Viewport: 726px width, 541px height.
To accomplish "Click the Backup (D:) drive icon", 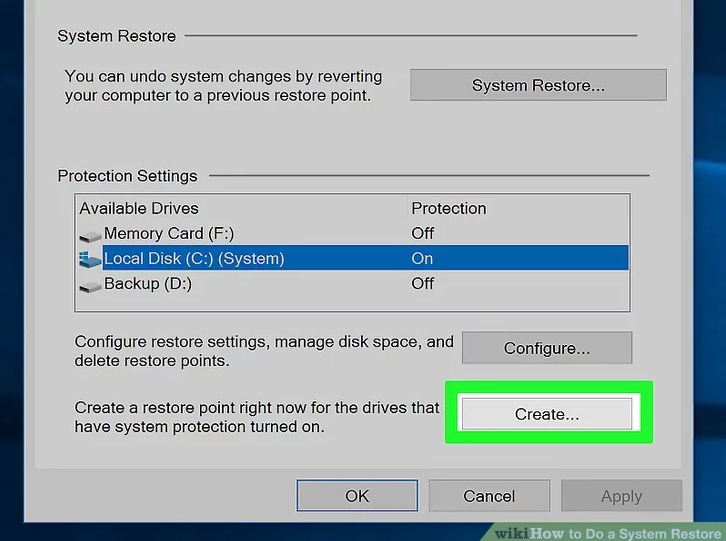I will tap(90, 285).
